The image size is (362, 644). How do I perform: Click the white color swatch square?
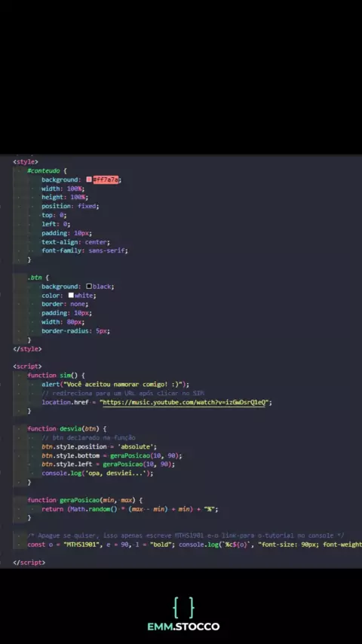click(x=71, y=296)
